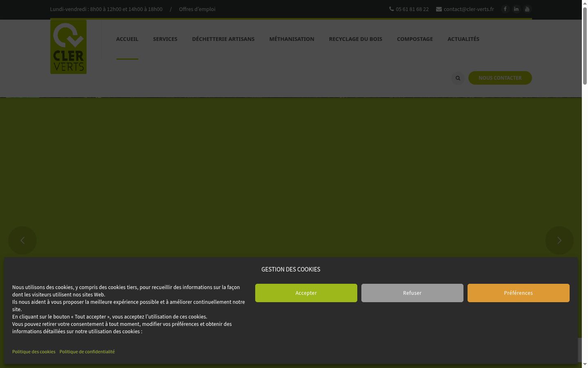Viewport: 588px width, 368px height.
Task: Open the MÉTHANISATION menu item
Action: click(292, 39)
